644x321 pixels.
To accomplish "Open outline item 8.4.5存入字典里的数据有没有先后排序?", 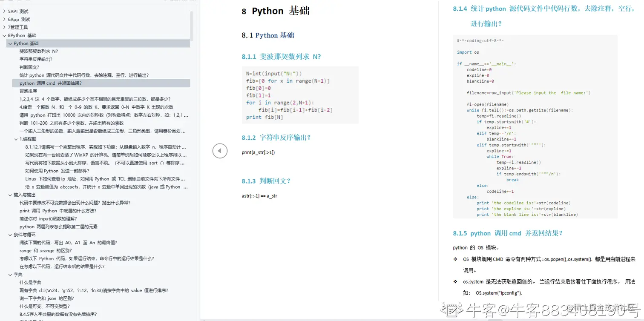I will coord(58,315).
